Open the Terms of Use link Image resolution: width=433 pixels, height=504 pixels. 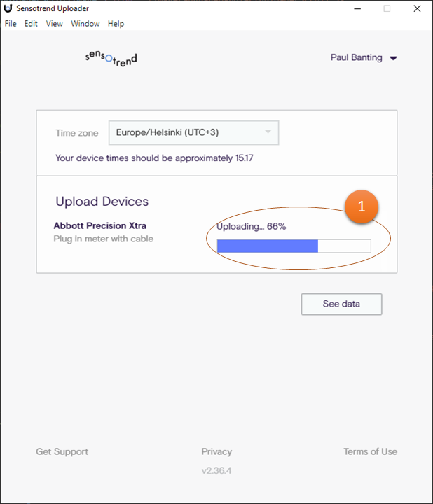370,451
